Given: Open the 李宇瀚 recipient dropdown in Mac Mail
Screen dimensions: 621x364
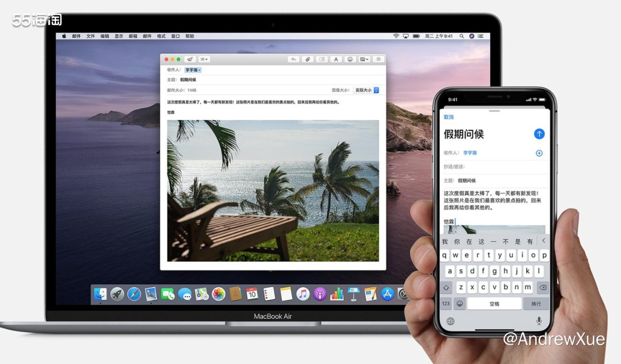Looking at the screenshot, I should click(x=193, y=70).
